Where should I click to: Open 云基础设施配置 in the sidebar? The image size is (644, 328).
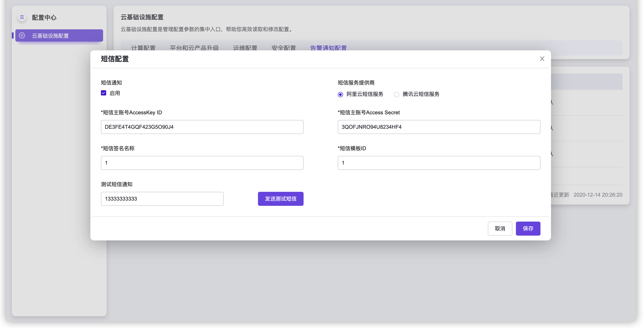(x=59, y=35)
